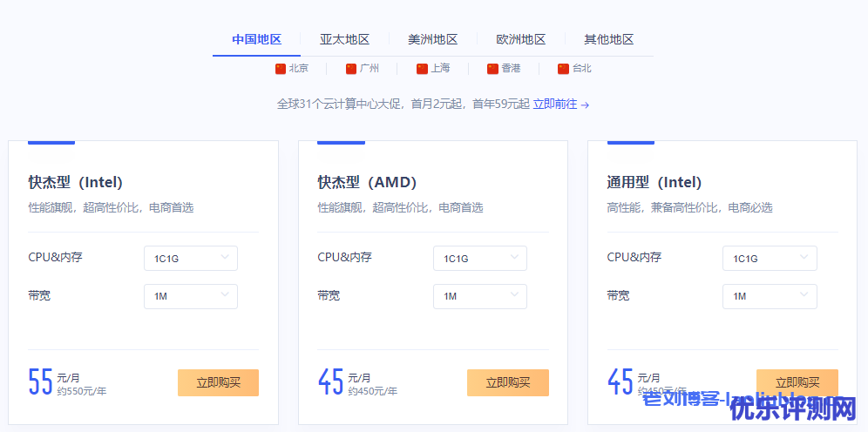The width and height of the screenshot is (868, 432).
Task: Click 立即购买 for 快杰型 (AMD)
Action: tap(507, 382)
